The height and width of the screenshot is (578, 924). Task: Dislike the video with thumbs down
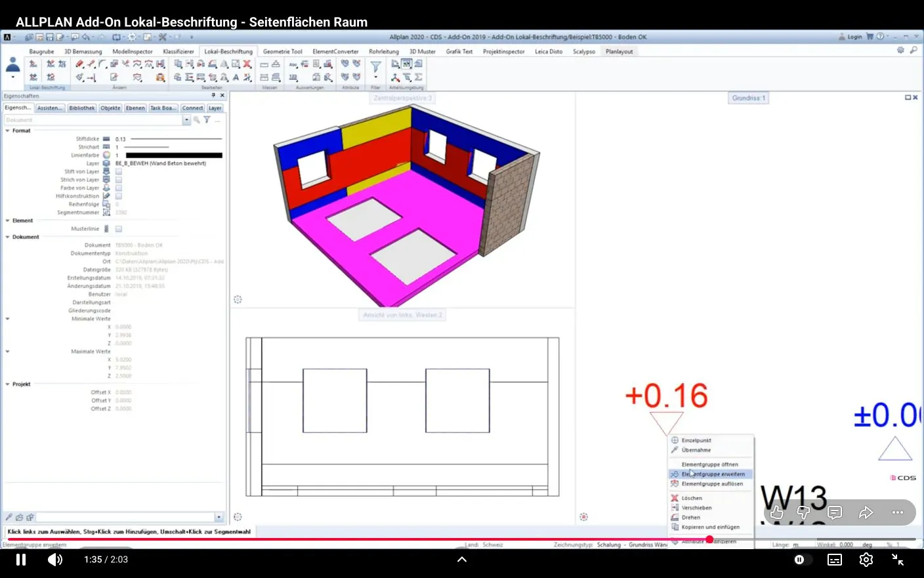pos(803,512)
